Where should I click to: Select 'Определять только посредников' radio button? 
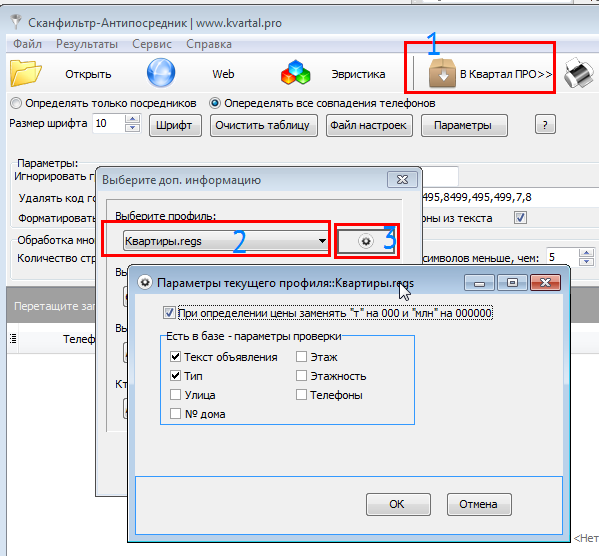(16, 103)
